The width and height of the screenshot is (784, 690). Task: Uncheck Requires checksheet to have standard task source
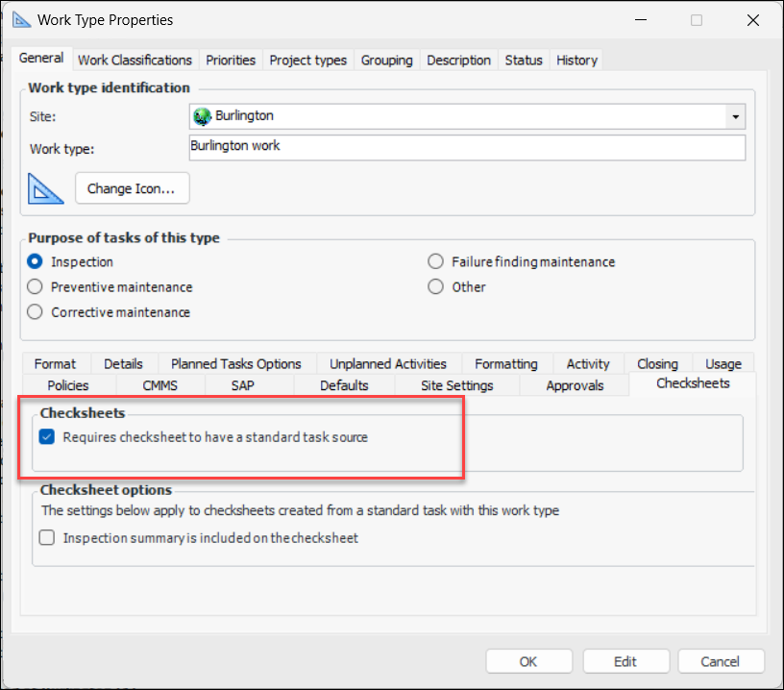coord(47,436)
